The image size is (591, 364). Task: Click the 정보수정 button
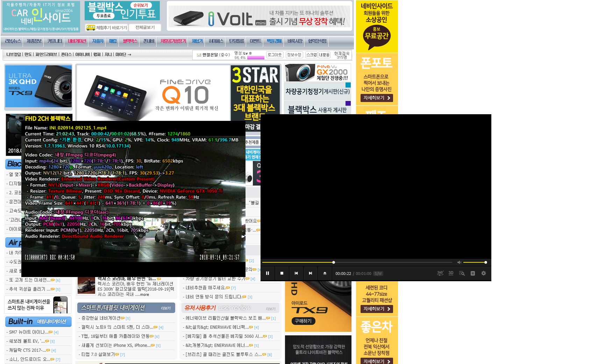click(294, 55)
